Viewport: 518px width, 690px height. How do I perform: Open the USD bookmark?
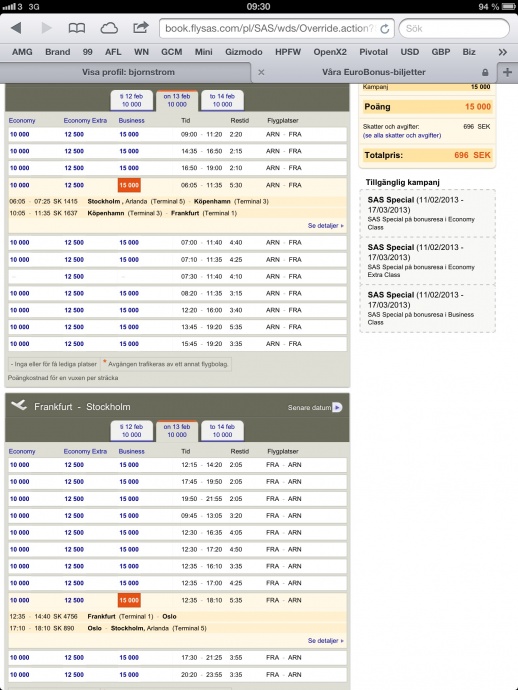click(410, 52)
